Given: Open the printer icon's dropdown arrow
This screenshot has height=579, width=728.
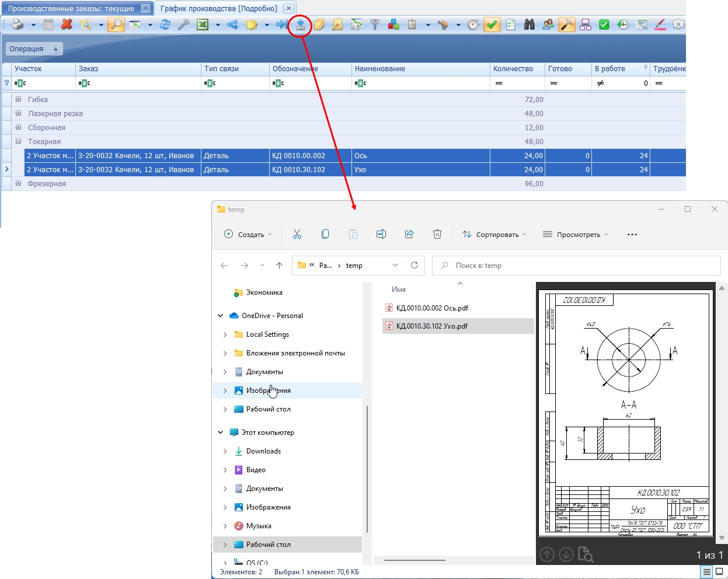Looking at the screenshot, I should (33, 25).
